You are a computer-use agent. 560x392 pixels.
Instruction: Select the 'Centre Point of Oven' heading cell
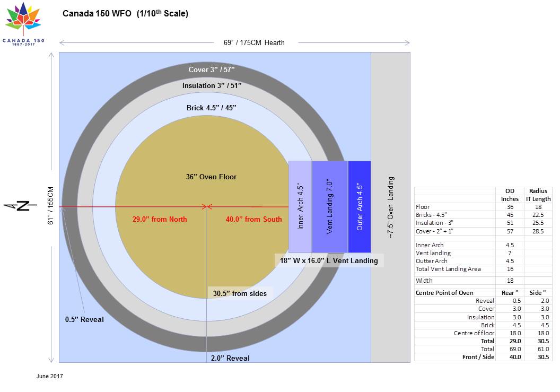click(444, 293)
